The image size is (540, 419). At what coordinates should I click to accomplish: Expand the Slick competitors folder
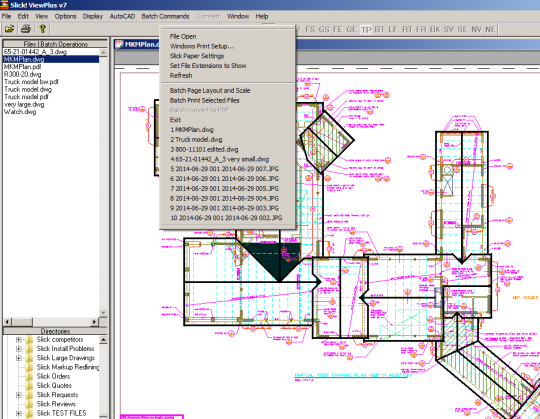click(x=19, y=340)
